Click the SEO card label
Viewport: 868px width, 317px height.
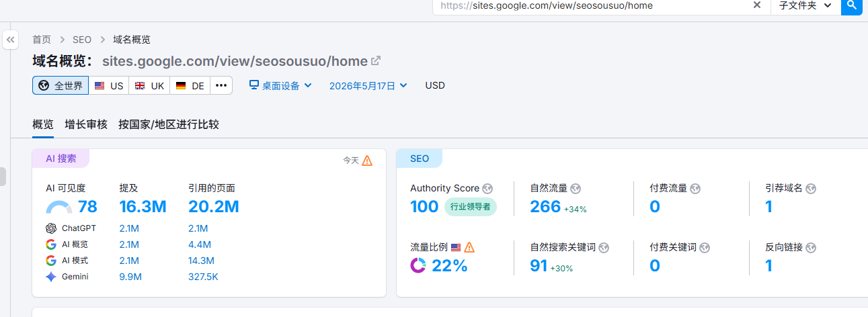point(420,158)
